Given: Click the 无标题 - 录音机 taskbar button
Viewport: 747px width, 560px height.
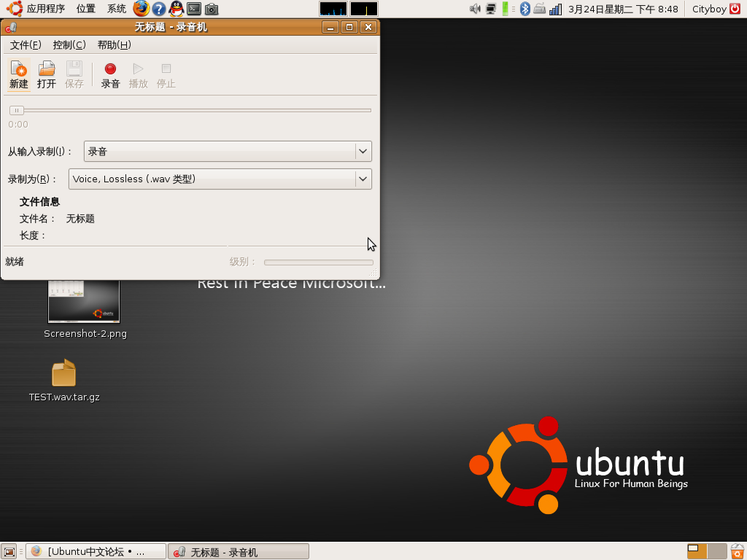Looking at the screenshot, I should point(239,551).
